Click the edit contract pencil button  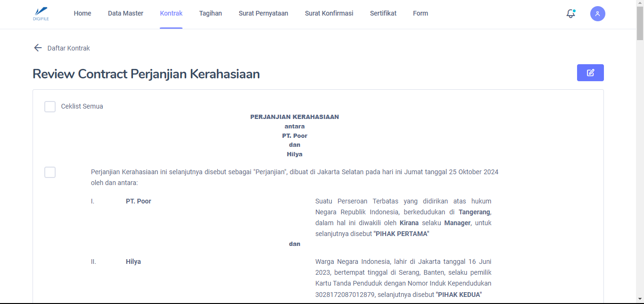[x=590, y=73]
